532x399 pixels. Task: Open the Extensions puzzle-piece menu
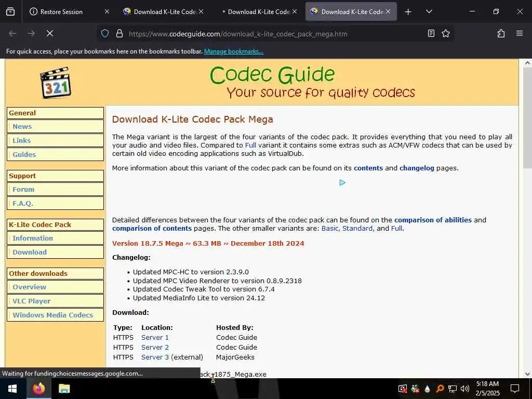[501, 33]
